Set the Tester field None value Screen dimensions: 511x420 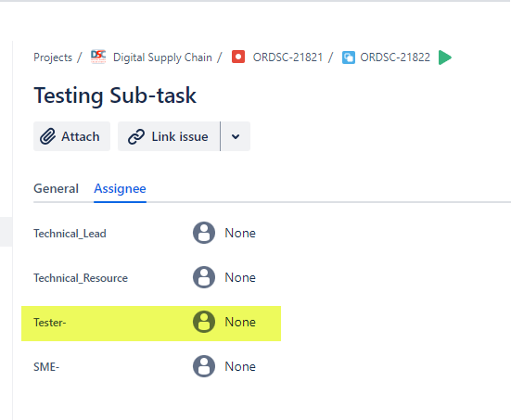tap(240, 322)
